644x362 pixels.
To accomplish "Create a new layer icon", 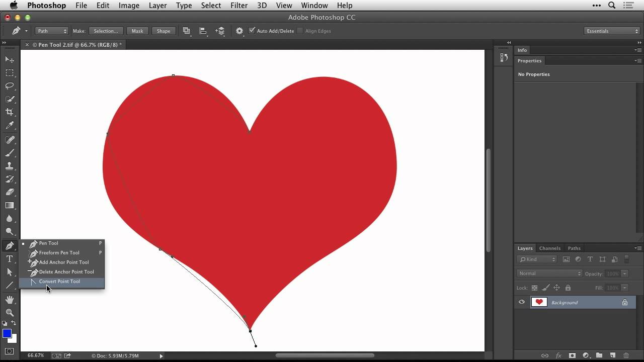I will 613,355.
